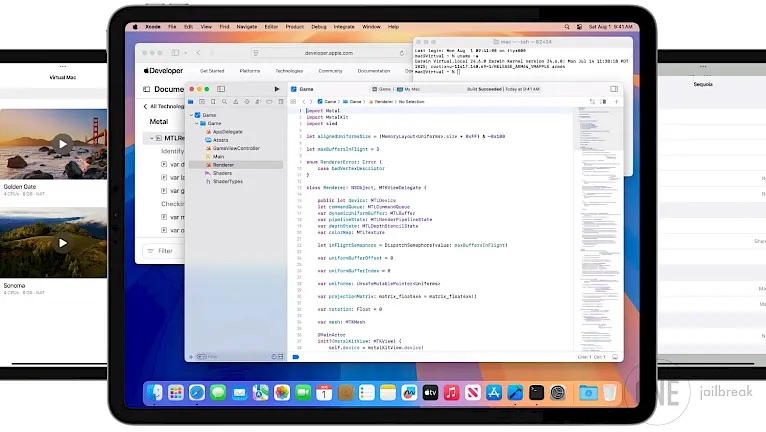Click Renderer in the jump bar path

[381, 102]
